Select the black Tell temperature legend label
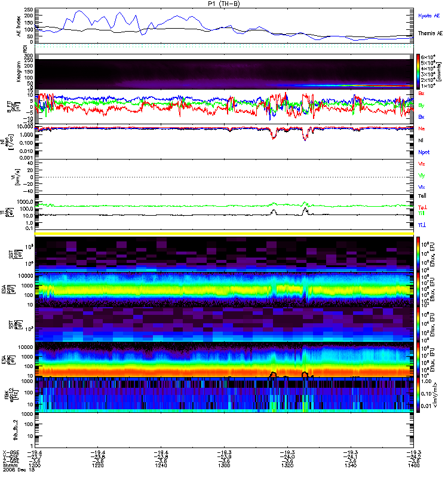This screenshot has height=478, width=448. point(422,196)
